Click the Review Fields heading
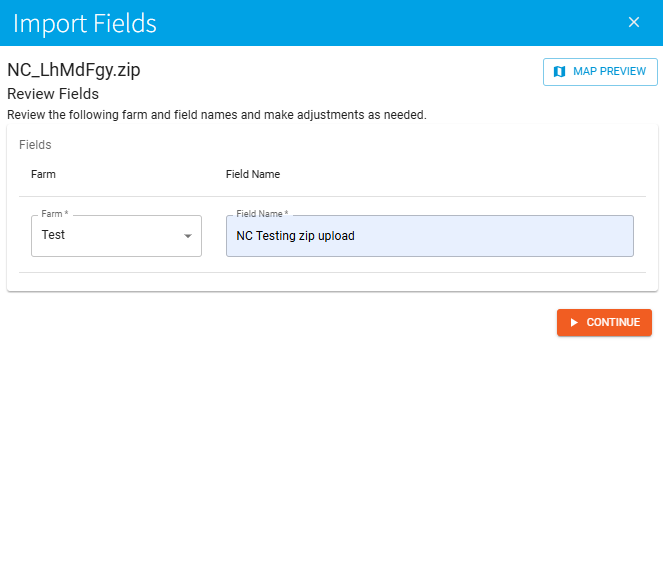Image resolution: width=663 pixels, height=586 pixels. pos(53,94)
